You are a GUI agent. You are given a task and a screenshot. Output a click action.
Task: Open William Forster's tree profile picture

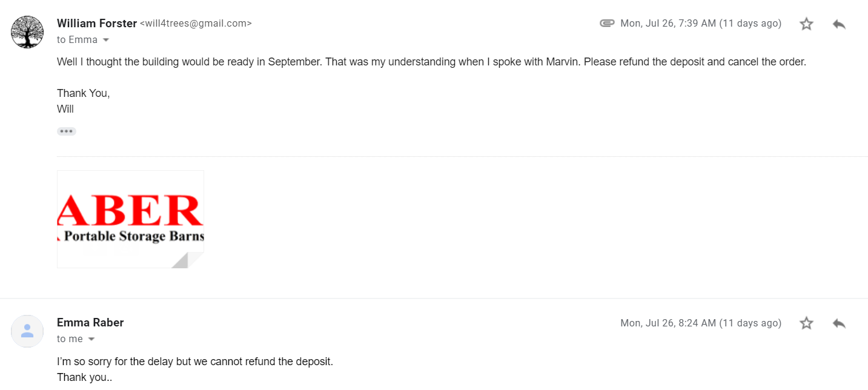[x=27, y=32]
